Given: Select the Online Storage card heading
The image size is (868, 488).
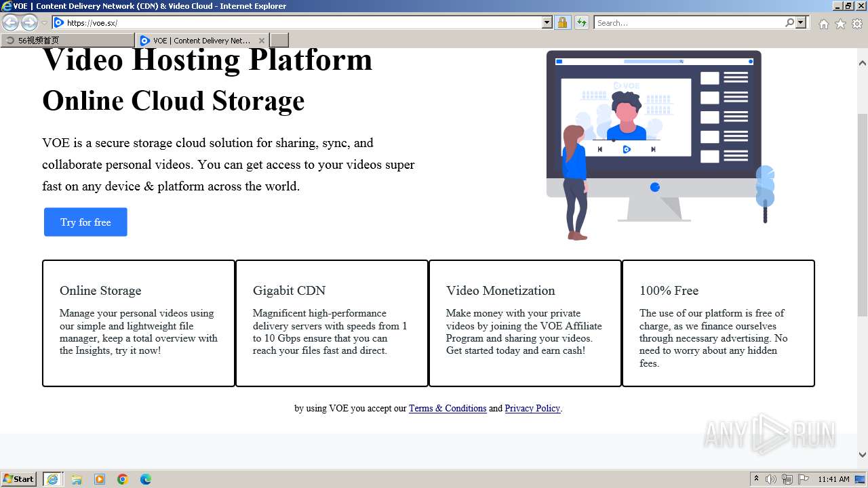Looking at the screenshot, I should coord(100,291).
